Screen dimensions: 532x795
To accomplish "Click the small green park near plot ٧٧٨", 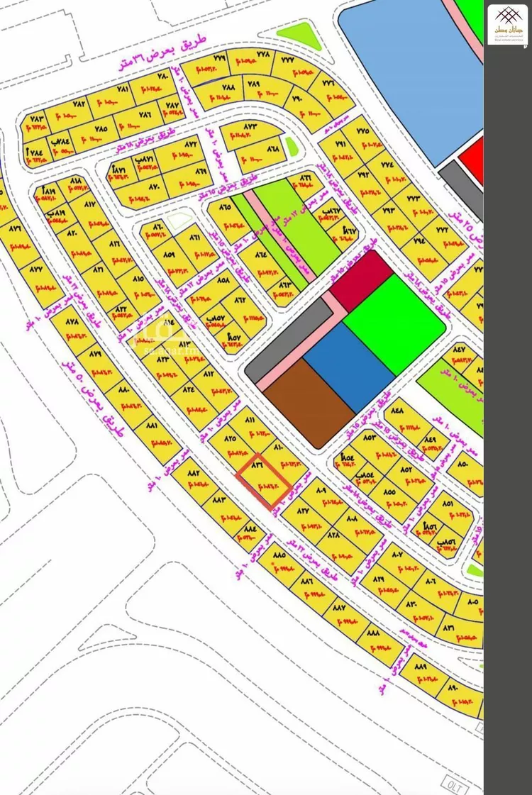I will [x=300, y=36].
